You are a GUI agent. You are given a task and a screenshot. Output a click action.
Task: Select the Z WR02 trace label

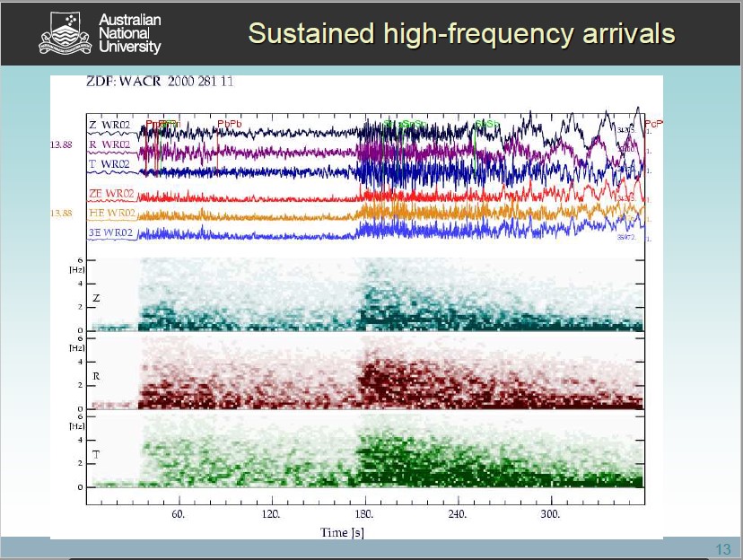109,124
